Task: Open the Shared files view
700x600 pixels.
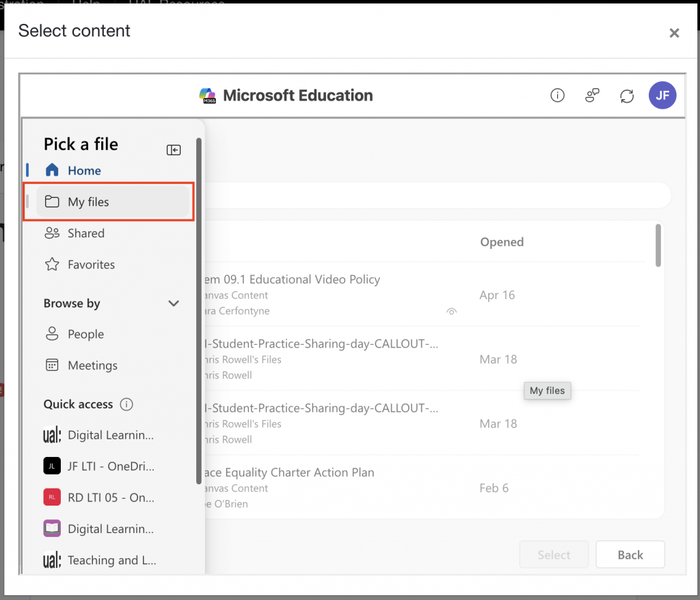Action: (85, 233)
